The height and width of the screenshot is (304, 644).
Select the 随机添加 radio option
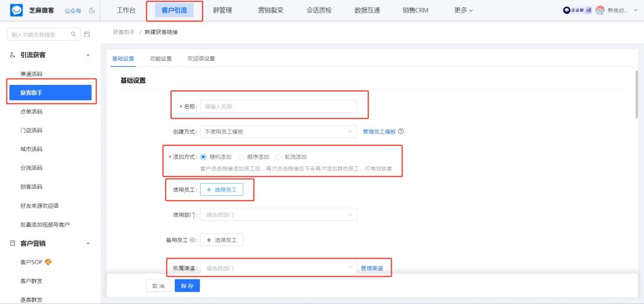point(203,157)
